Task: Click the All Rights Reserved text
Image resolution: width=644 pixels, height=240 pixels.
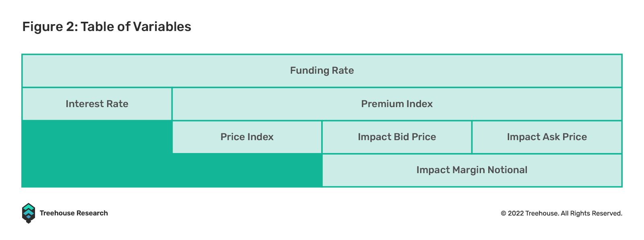Action: [x=591, y=213]
